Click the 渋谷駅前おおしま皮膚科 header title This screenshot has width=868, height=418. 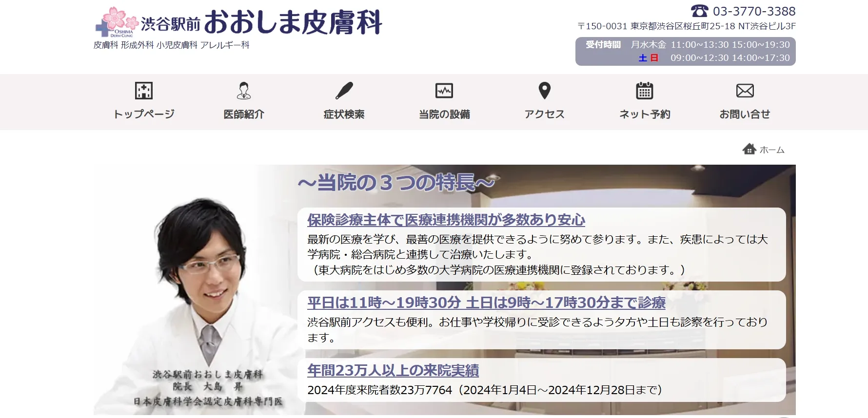(x=261, y=22)
